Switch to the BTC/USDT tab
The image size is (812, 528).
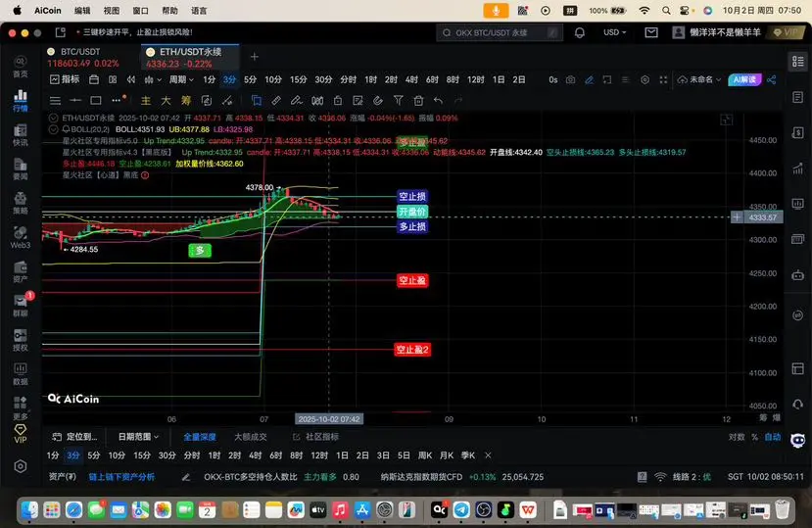point(91,58)
